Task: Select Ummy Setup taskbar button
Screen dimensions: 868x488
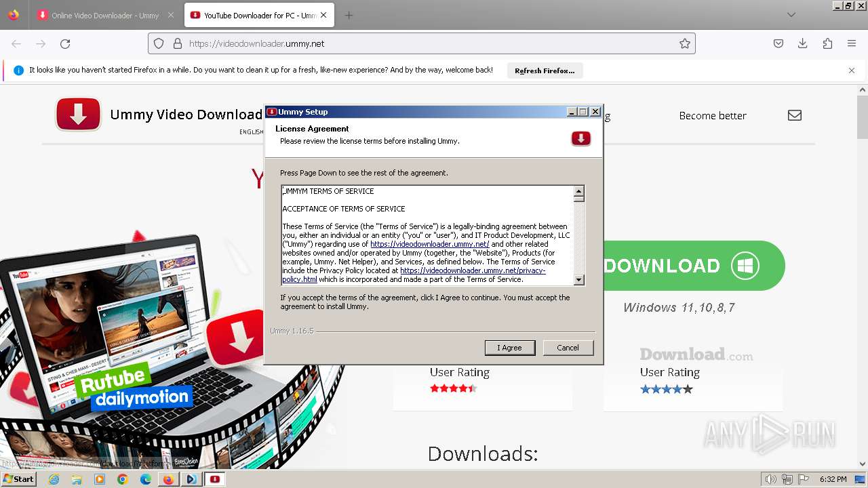Action: point(215,479)
